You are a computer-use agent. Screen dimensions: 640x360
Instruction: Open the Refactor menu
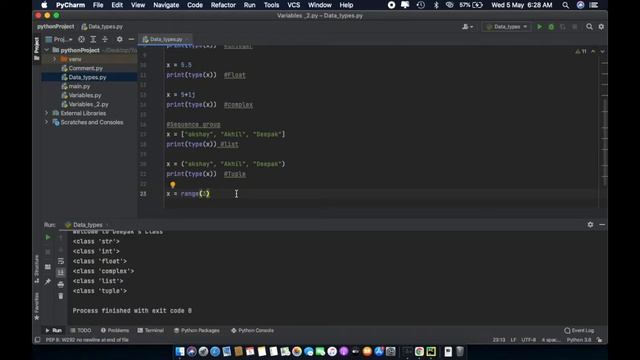(223, 5)
